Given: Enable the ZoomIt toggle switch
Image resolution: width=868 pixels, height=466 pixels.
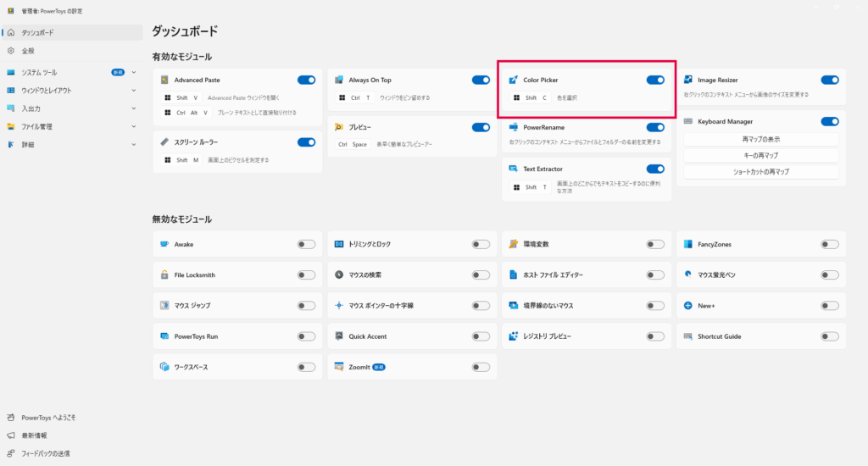Looking at the screenshot, I should (481, 367).
